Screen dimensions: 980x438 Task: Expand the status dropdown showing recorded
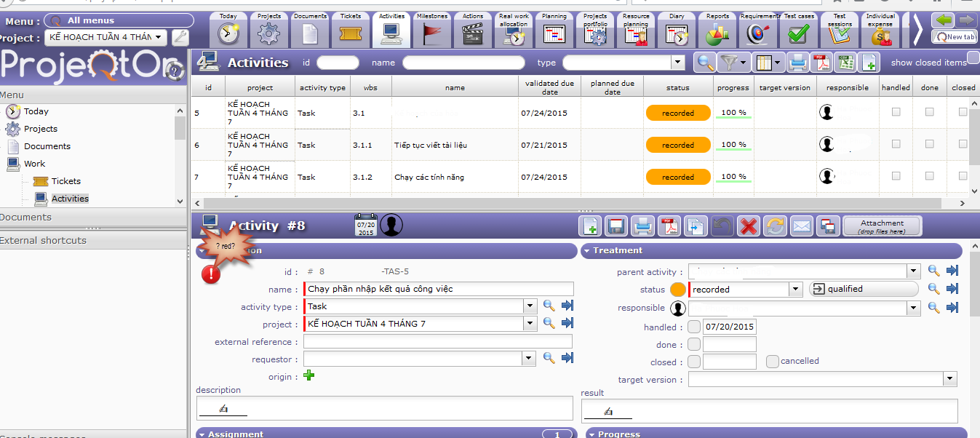click(x=795, y=290)
